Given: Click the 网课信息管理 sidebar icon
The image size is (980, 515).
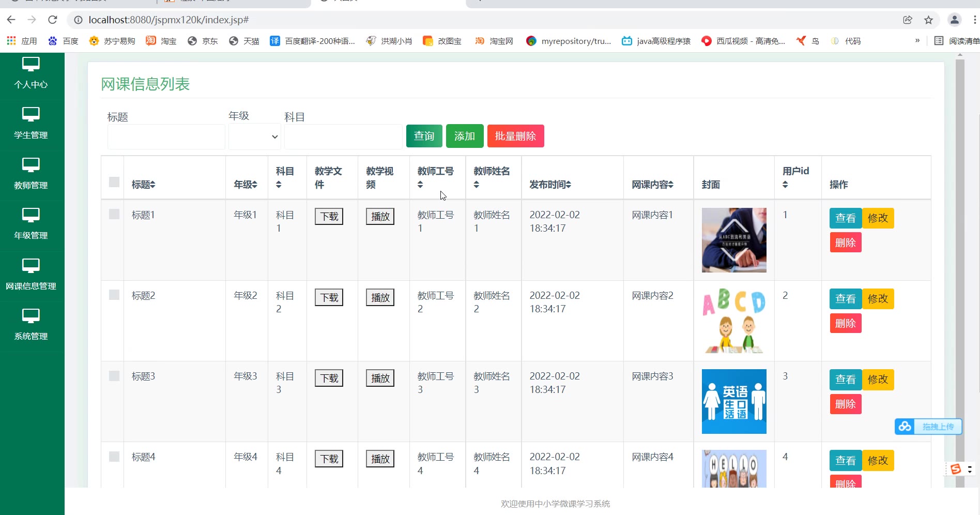Looking at the screenshot, I should tap(31, 266).
